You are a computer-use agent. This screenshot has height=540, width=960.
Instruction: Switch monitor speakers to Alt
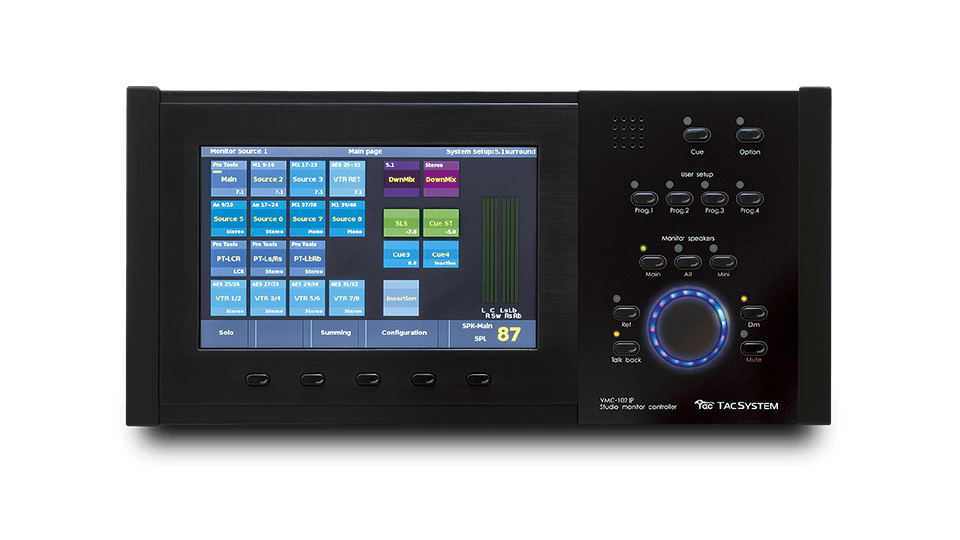pos(688,263)
